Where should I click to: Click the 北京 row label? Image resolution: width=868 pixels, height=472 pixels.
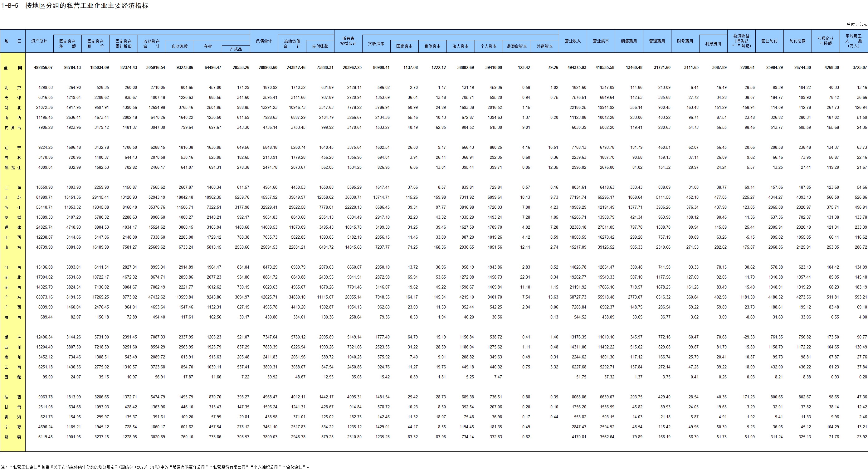coord(12,88)
